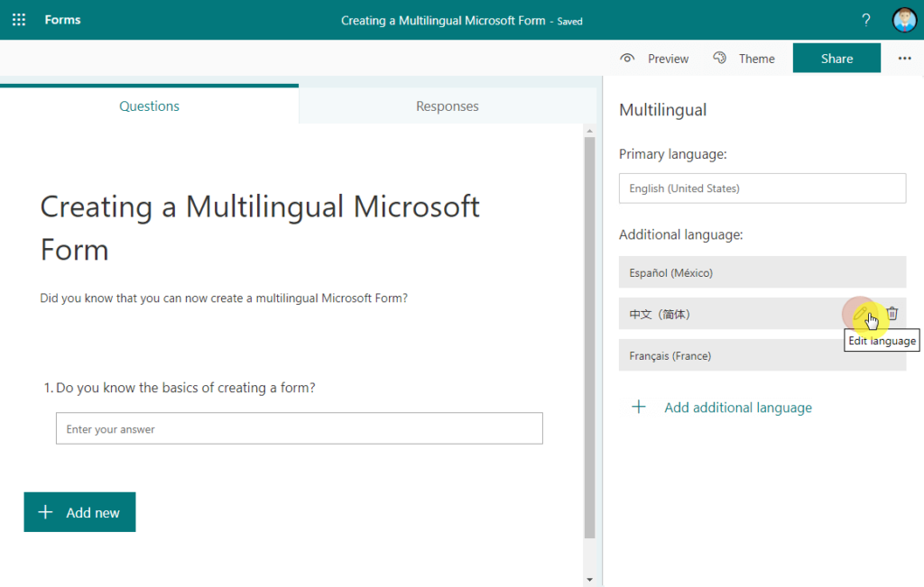Click the scrollbar up arrow
Image resolution: width=924 pixels, height=587 pixels.
(x=589, y=131)
